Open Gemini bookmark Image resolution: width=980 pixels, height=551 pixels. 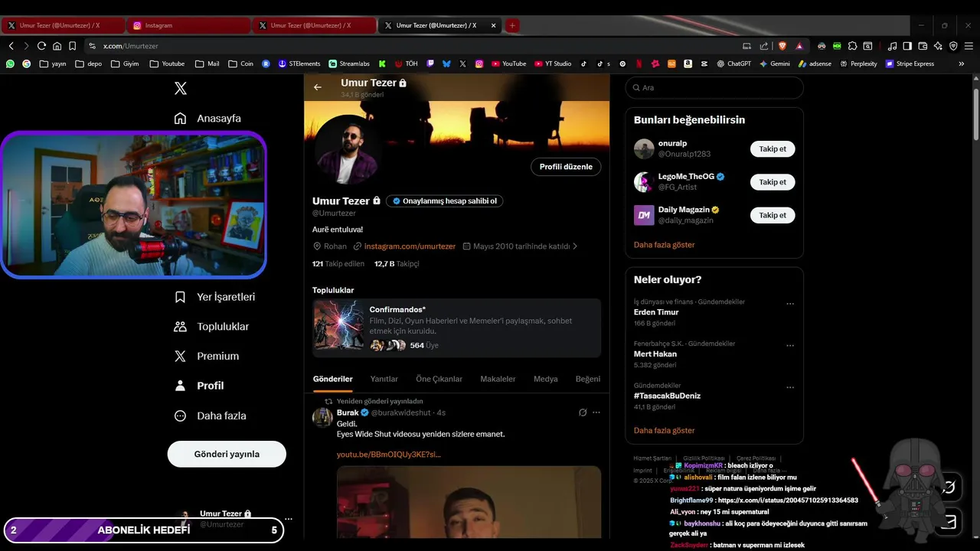pyautogui.click(x=775, y=64)
